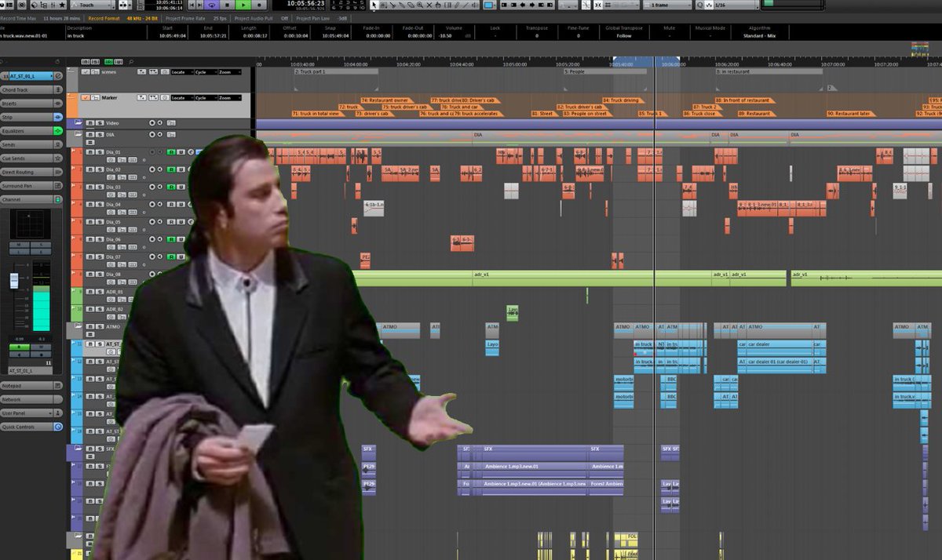Image resolution: width=942 pixels, height=560 pixels.
Task: Click the Strip blue bypass icon
Action: pyautogui.click(x=57, y=117)
